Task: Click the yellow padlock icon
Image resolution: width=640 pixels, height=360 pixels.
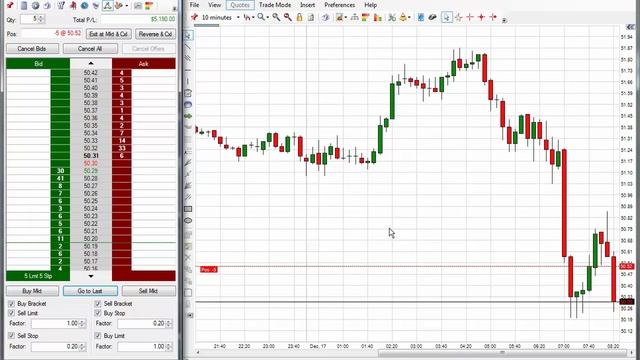Action: (299, 17)
